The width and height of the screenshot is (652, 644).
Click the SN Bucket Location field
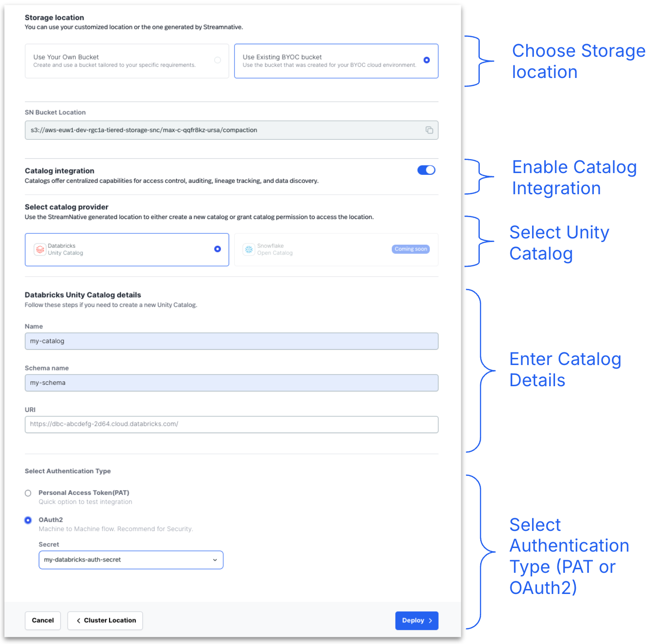(221, 130)
